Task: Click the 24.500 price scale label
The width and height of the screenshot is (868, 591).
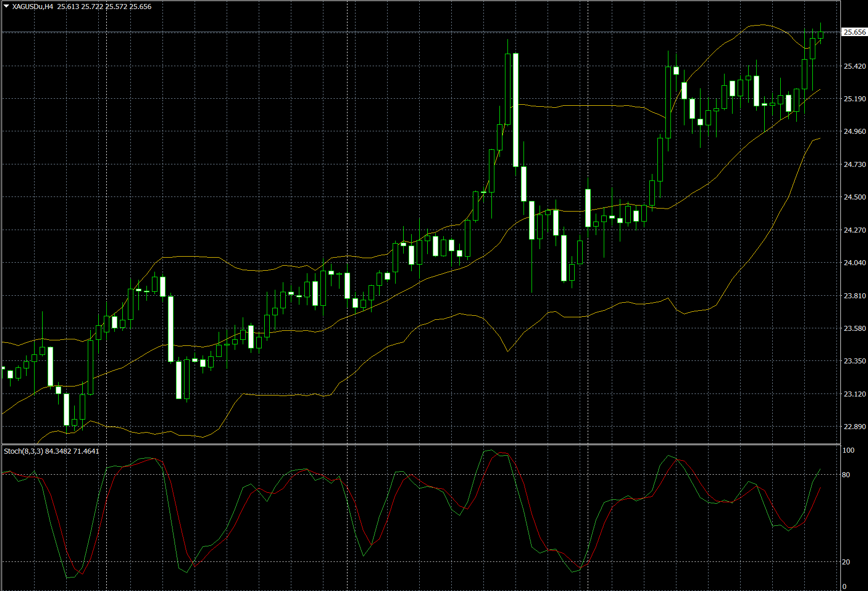Action: [x=854, y=197]
